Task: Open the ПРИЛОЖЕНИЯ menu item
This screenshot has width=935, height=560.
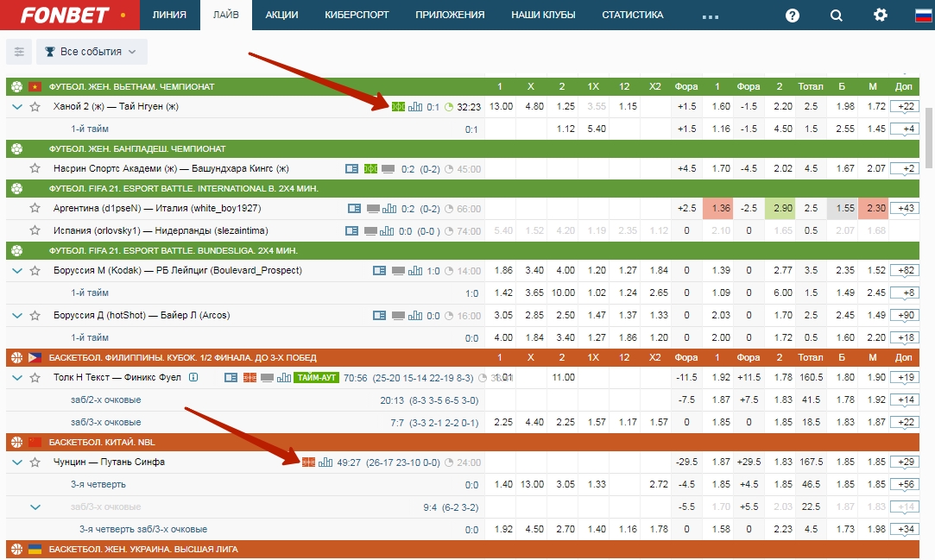Action: coord(450,15)
